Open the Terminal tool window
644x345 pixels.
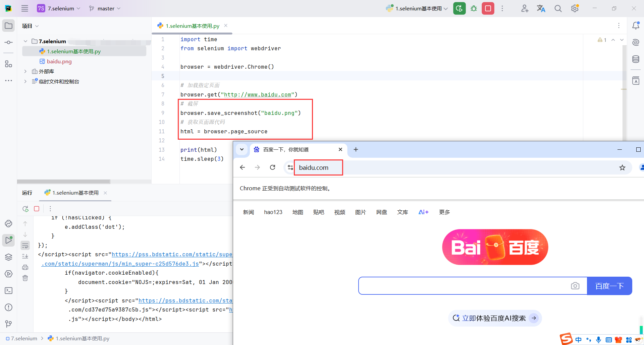click(8, 290)
